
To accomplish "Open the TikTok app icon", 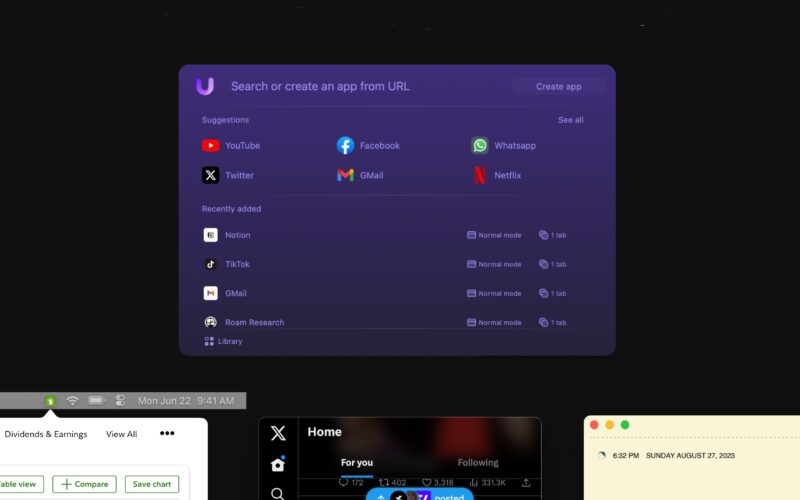I will click(x=210, y=264).
